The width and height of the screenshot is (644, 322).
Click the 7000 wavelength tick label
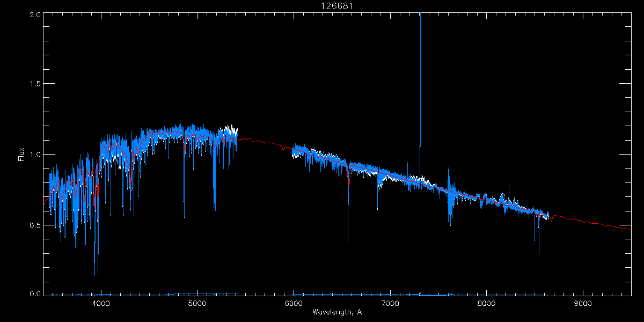pos(390,303)
